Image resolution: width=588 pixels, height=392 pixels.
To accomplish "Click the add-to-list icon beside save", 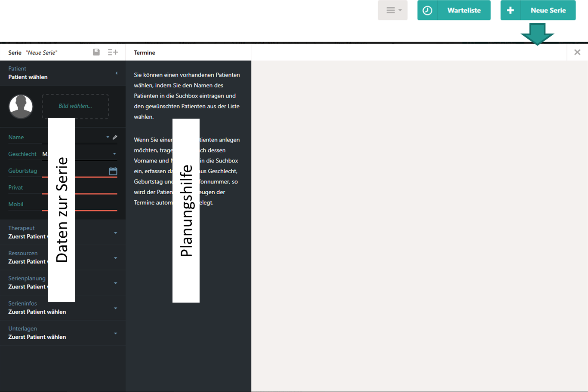I will click(113, 52).
